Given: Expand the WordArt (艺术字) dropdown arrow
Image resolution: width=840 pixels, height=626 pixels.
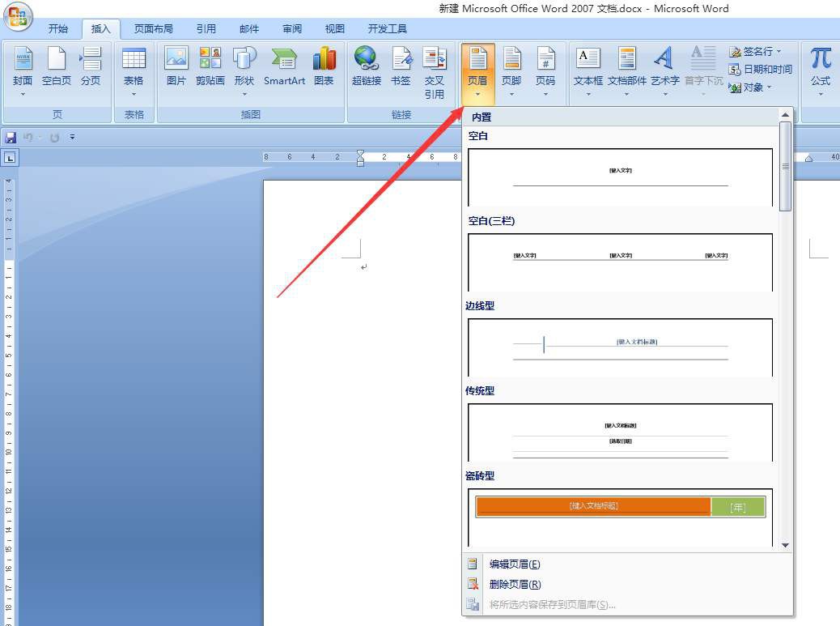Looking at the screenshot, I should tap(665, 94).
